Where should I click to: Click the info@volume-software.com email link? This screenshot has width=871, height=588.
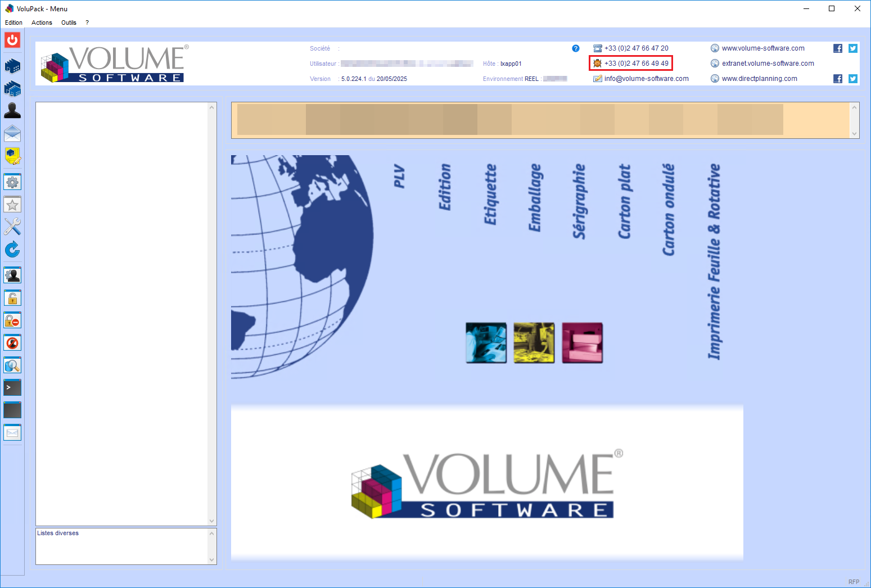pyautogui.click(x=647, y=79)
